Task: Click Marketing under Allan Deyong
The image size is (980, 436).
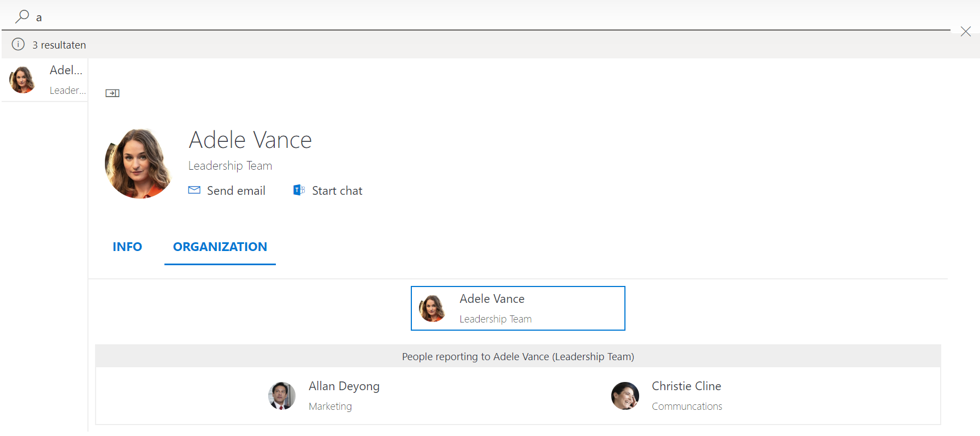Action: [x=330, y=406]
